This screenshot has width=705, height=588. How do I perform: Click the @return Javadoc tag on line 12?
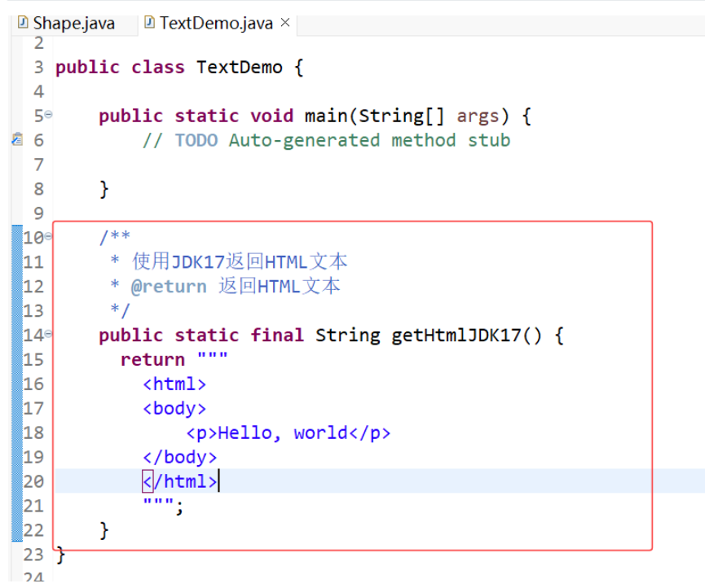click(169, 287)
